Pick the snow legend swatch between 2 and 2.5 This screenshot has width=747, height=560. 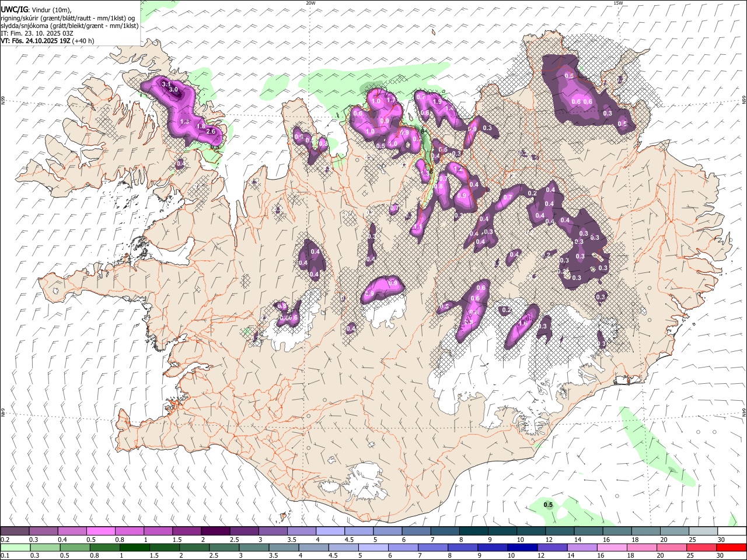coord(215,531)
